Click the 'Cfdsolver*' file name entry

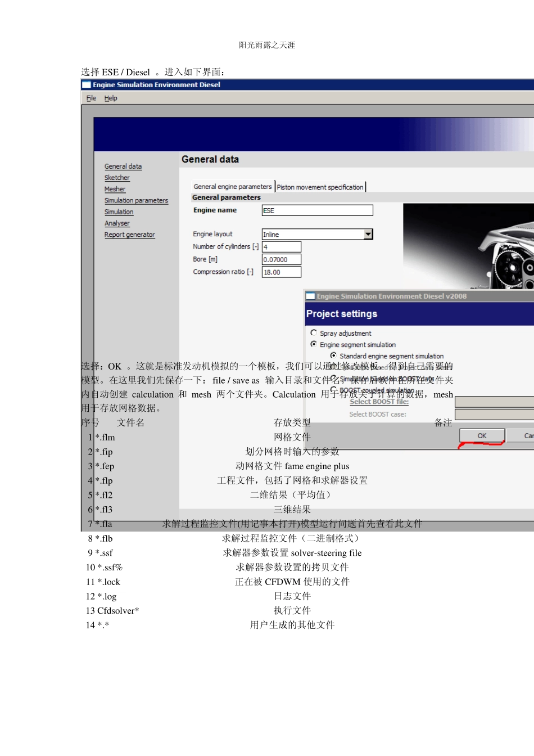pyautogui.click(x=118, y=610)
